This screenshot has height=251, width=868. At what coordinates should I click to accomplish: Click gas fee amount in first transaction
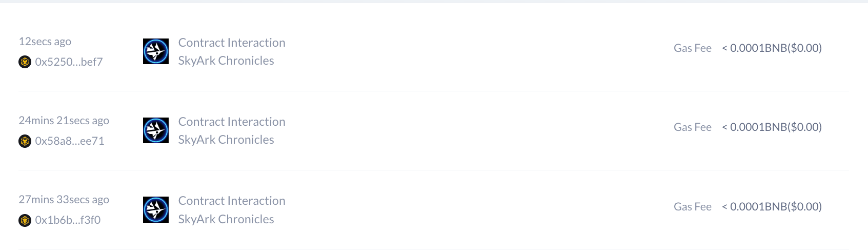click(772, 48)
